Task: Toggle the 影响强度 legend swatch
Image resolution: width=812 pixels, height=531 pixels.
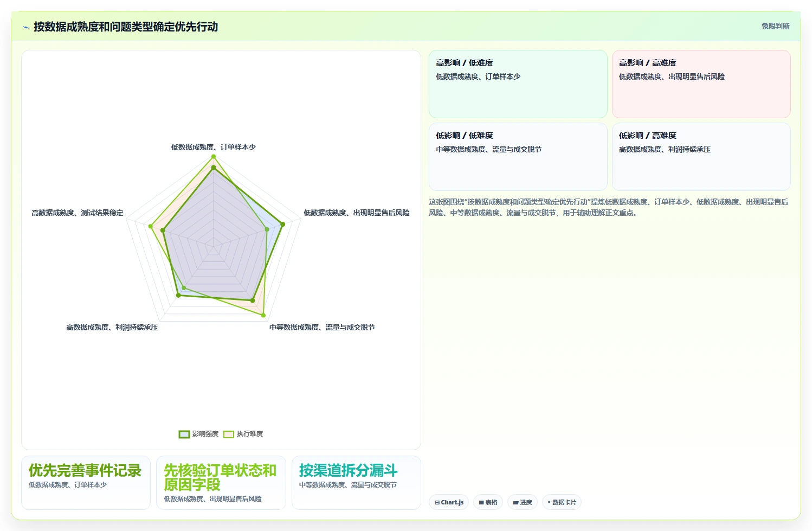Action: pos(184,434)
